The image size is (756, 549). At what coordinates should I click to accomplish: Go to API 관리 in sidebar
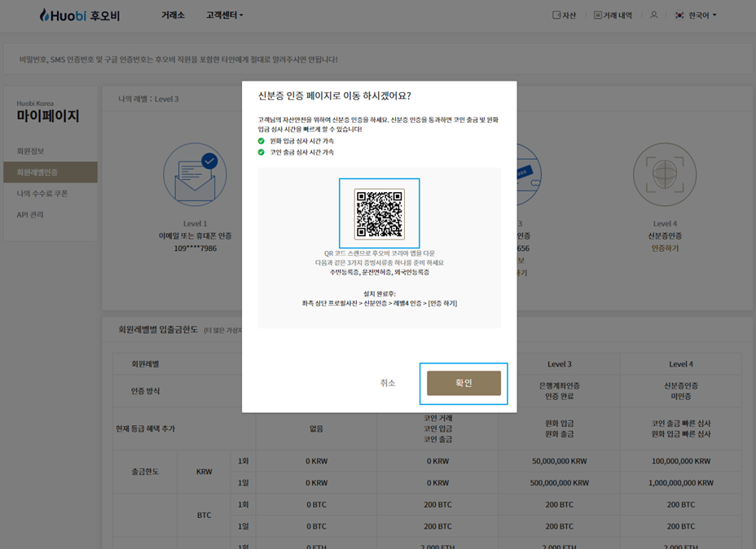pyautogui.click(x=30, y=214)
